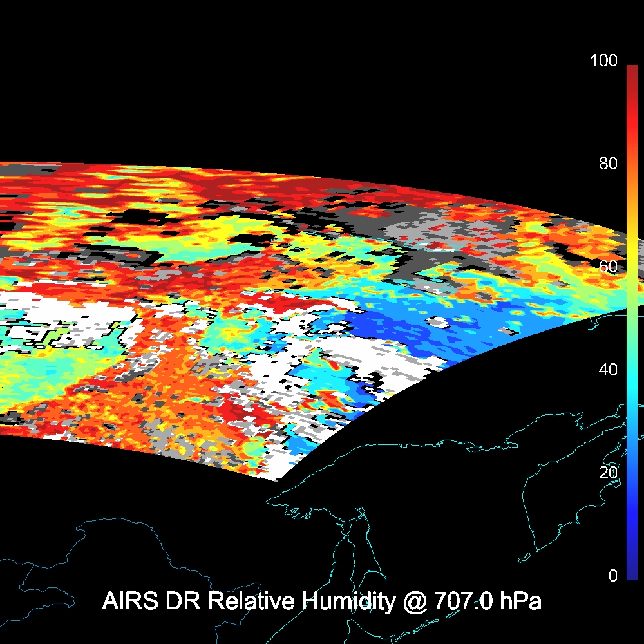Click the 40 colorbar tick label
This screenshot has width=644, height=644.
[x=607, y=370]
